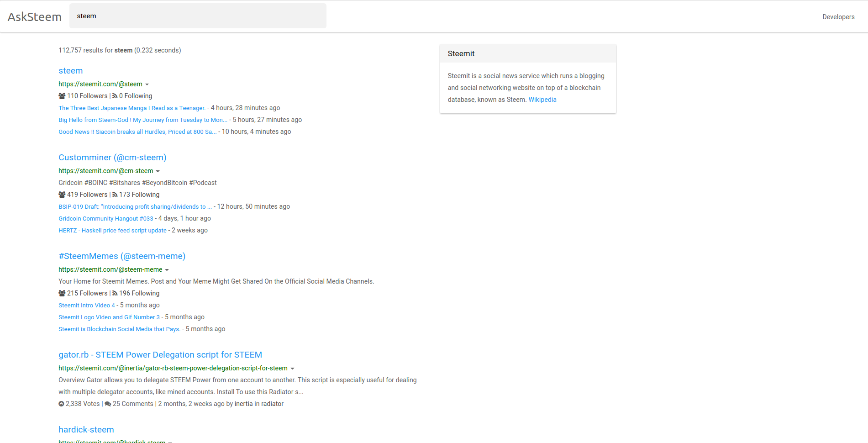
Task: Open gator.rb STEEM Power Delegation result
Action: pyautogui.click(x=160, y=355)
